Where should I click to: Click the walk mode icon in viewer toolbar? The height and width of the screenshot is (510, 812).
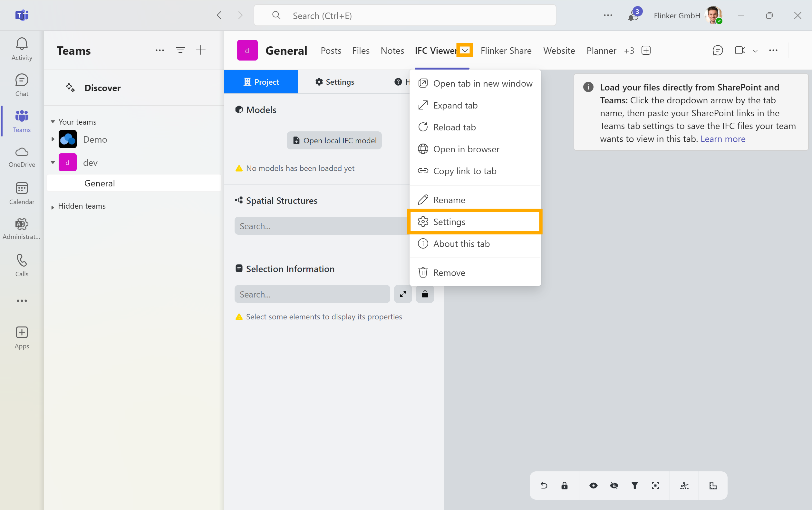(x=684, y=486)
